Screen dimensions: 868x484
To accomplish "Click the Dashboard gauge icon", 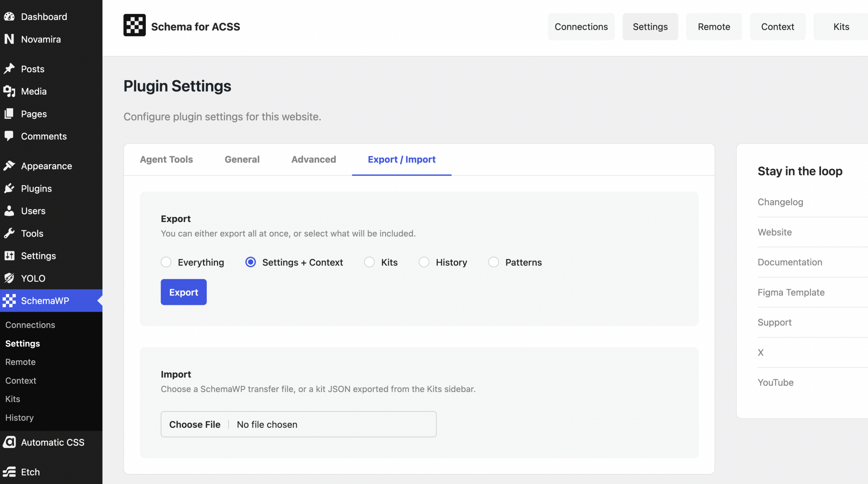I will point(9,16).
